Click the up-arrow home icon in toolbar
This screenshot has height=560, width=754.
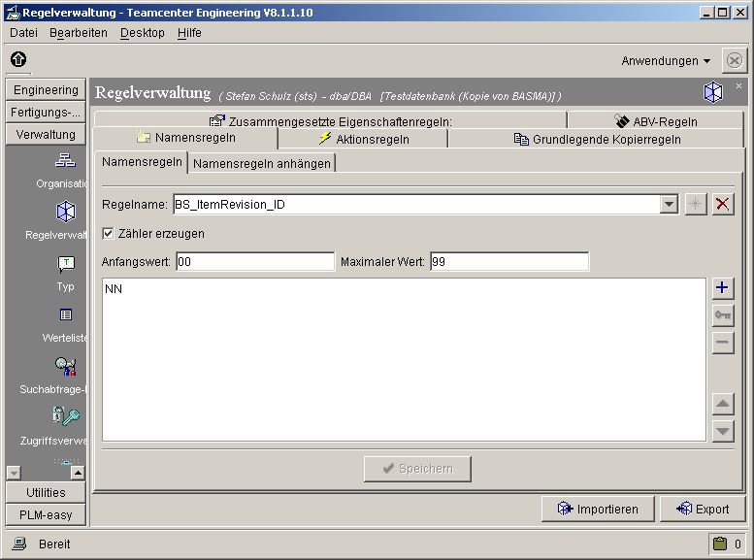pos(18,59)
